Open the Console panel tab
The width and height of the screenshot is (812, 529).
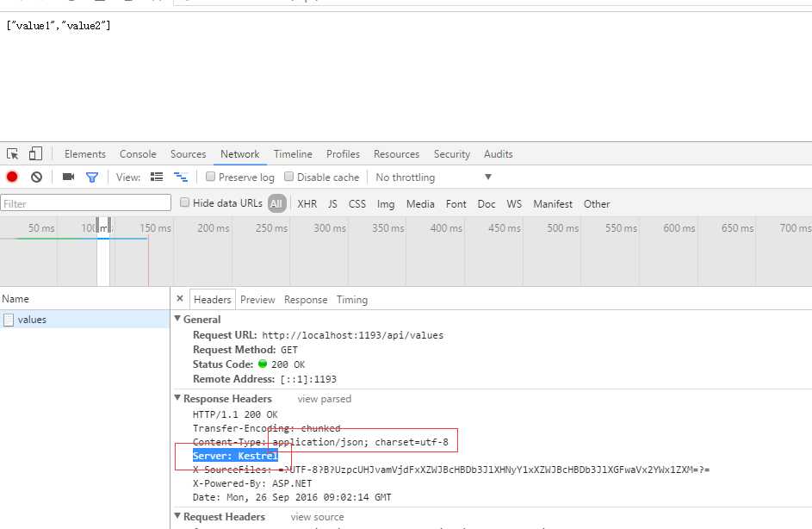138,154
